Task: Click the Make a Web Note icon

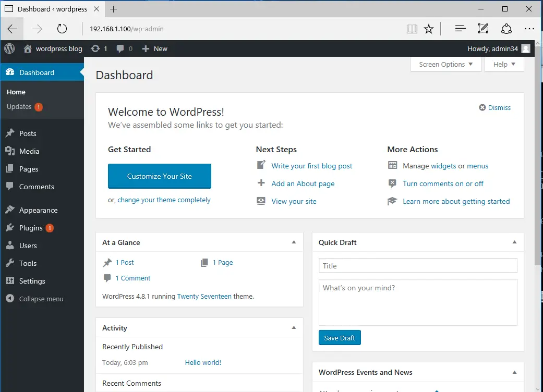Action: 483,29
